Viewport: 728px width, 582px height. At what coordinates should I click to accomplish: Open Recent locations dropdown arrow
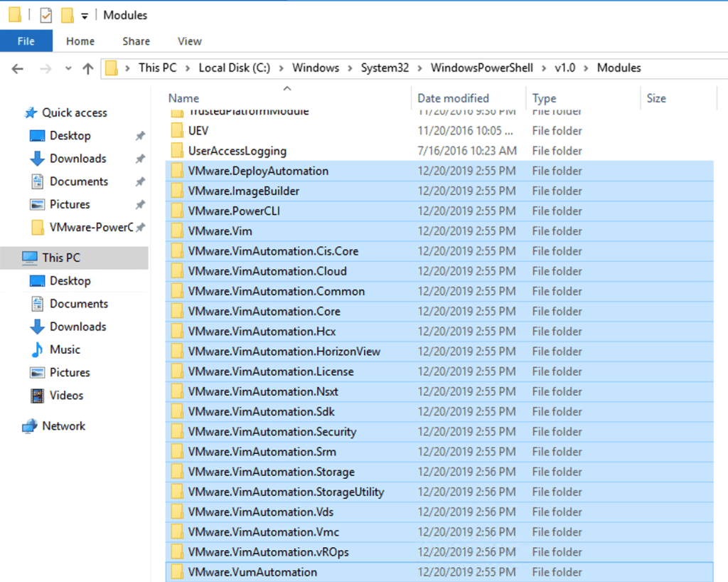(68, 69)
